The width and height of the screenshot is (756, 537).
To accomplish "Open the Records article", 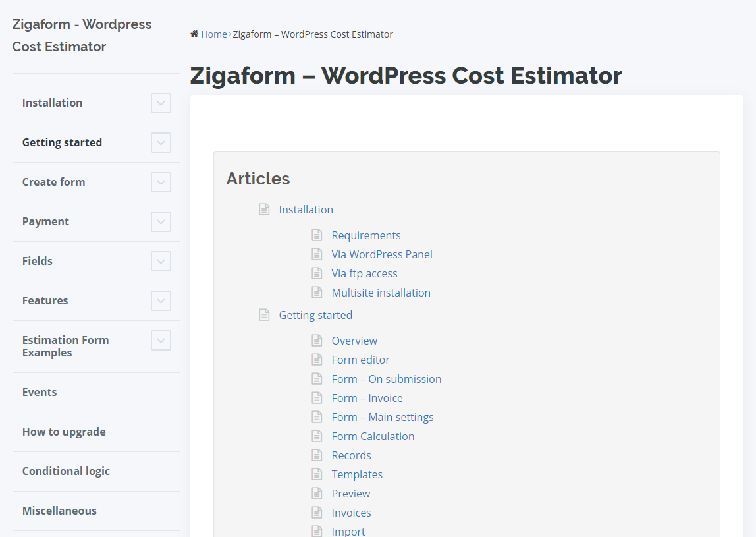I will click(x=351, y=455).
